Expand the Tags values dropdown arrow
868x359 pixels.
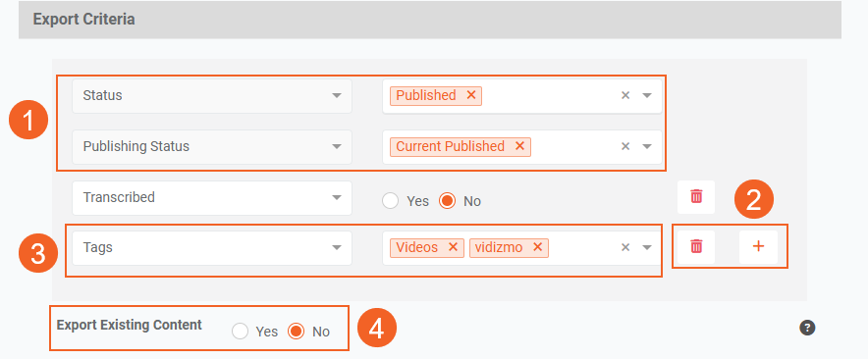[647, 247]
